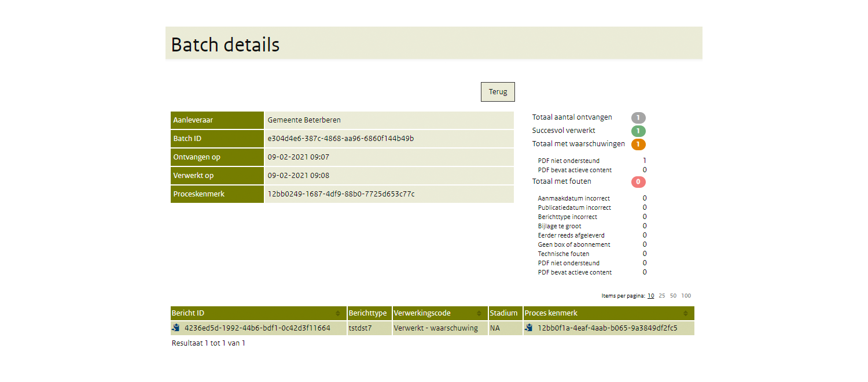Click 'Totaal met fouten' label
Image resolution: width=868 pixels, height=382 pixels.
coord(561,181)
